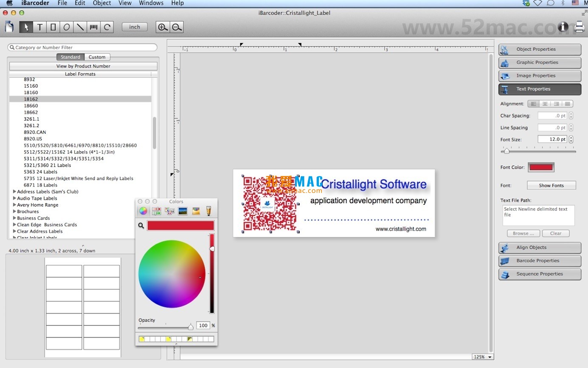Click View by Product Number button
588x368 pixels.
(x=83, y=66)
